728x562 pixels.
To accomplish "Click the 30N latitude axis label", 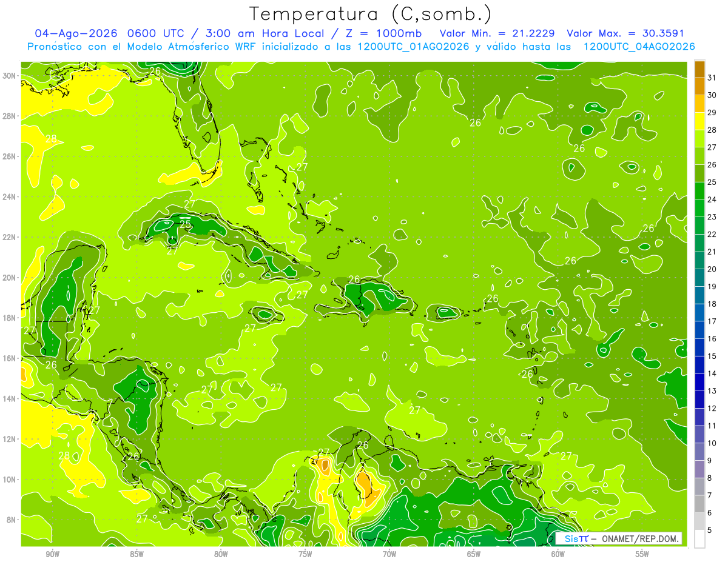I will click(9, 76).
